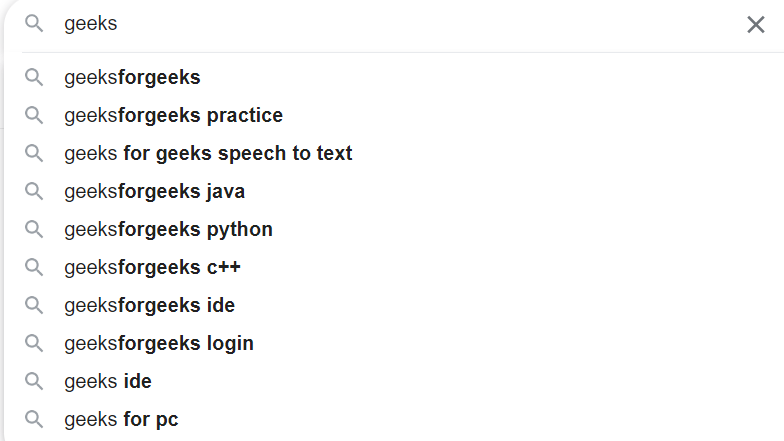Click search icon next to "geeksforgeeks c++"
Image resolution: width=784 pixels, height=441 pixels.
point(34,267)
